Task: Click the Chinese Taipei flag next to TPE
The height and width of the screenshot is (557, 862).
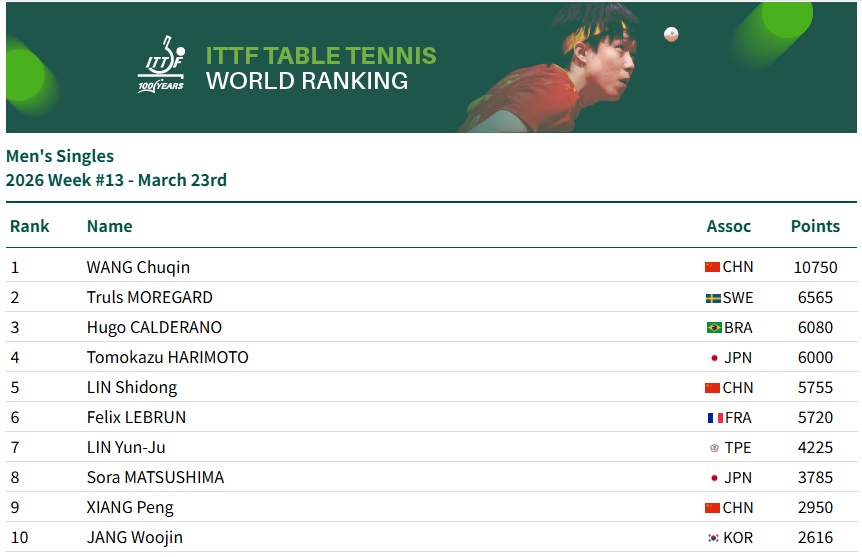Action: coord(714,448)
